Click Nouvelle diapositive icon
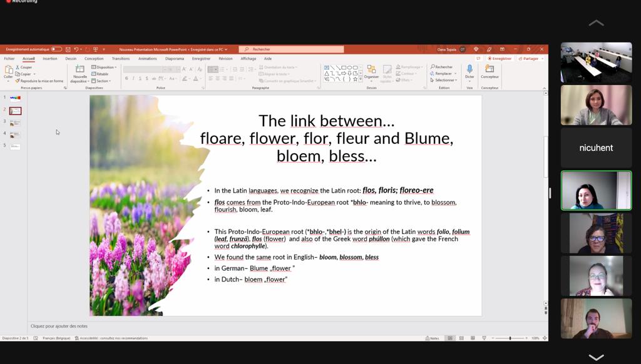Viewport: 641px width, 364px height. tap(80, 71)
